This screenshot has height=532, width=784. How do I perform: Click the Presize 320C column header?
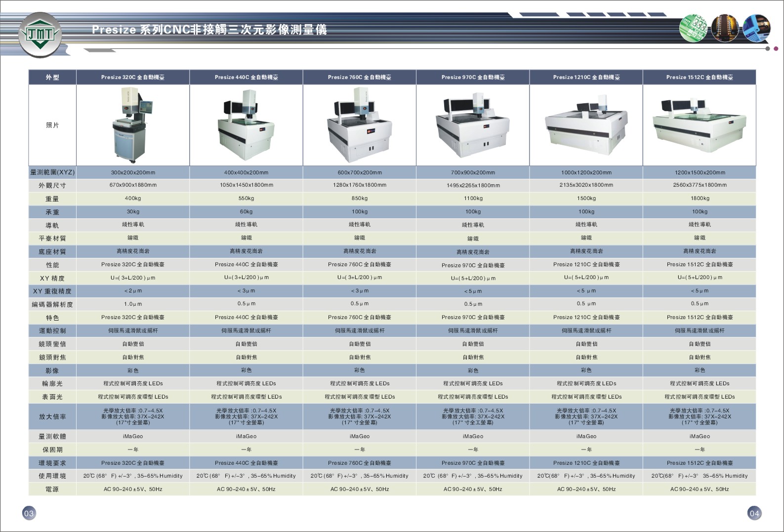(x=132, y=77)
